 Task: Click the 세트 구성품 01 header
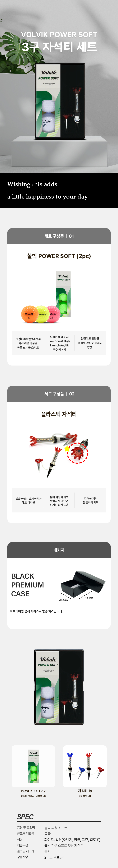pyautogui.click(x=59, y=236)
